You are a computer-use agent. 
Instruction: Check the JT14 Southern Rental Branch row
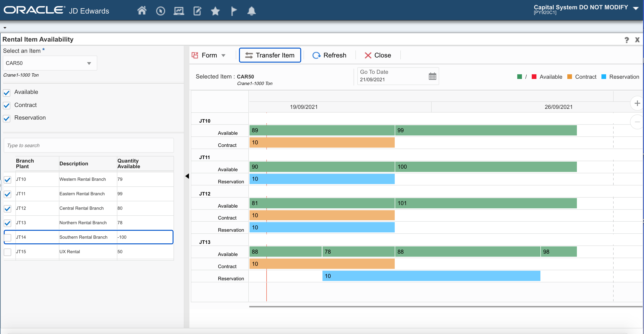point(8,237)
